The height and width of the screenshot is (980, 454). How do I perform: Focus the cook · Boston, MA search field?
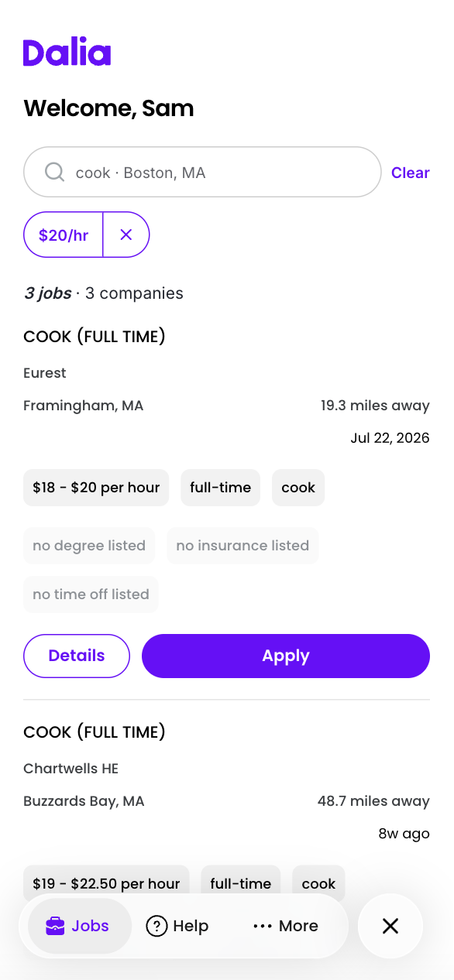click(202, 172)
